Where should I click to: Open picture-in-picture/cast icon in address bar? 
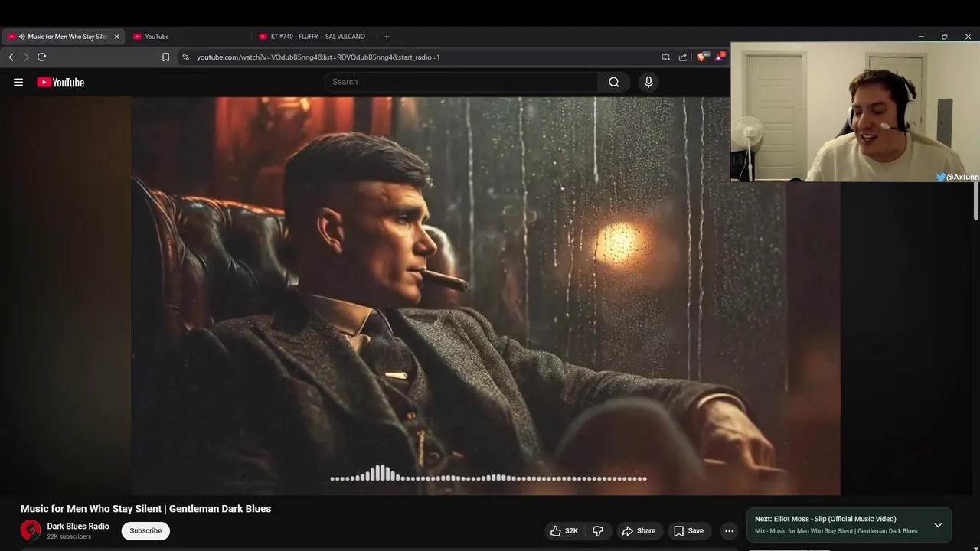coord(665,57)
